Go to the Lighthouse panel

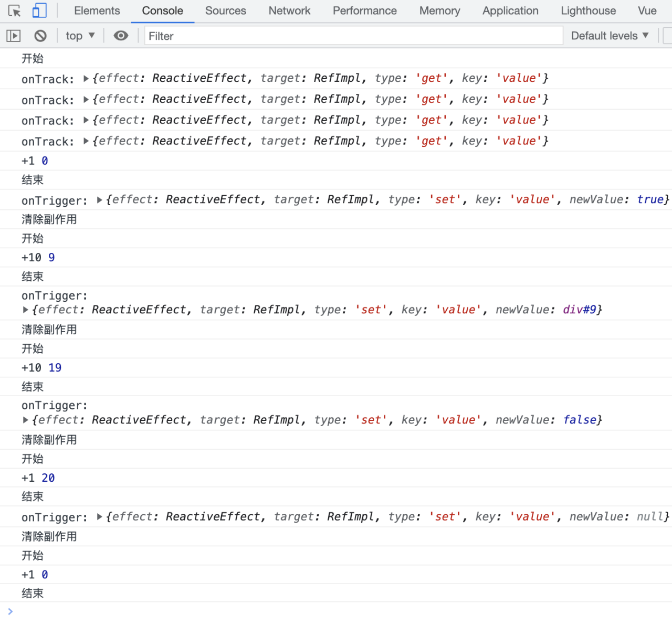click(588, 10)
